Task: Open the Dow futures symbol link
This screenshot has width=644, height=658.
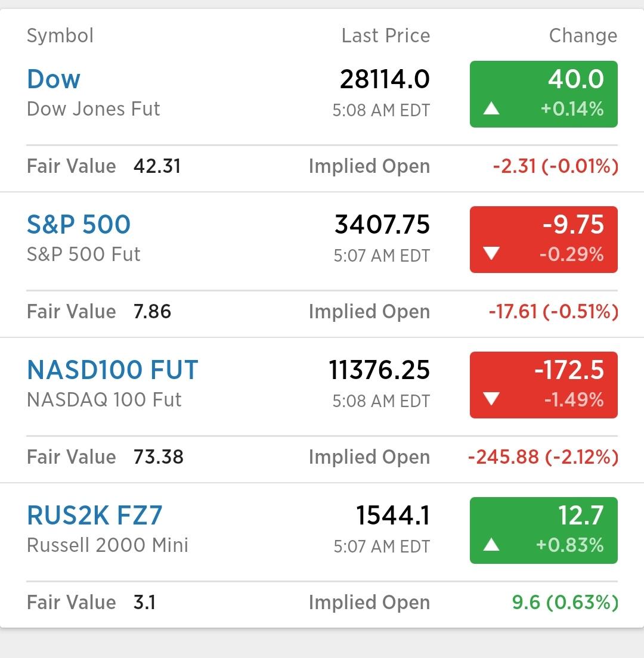Action: tap(54, 79)
